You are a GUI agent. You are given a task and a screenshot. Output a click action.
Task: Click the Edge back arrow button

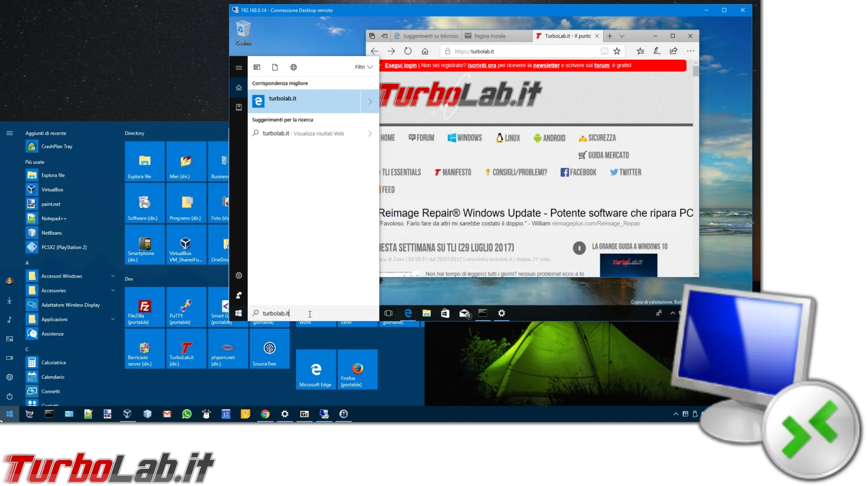[374, 51]
